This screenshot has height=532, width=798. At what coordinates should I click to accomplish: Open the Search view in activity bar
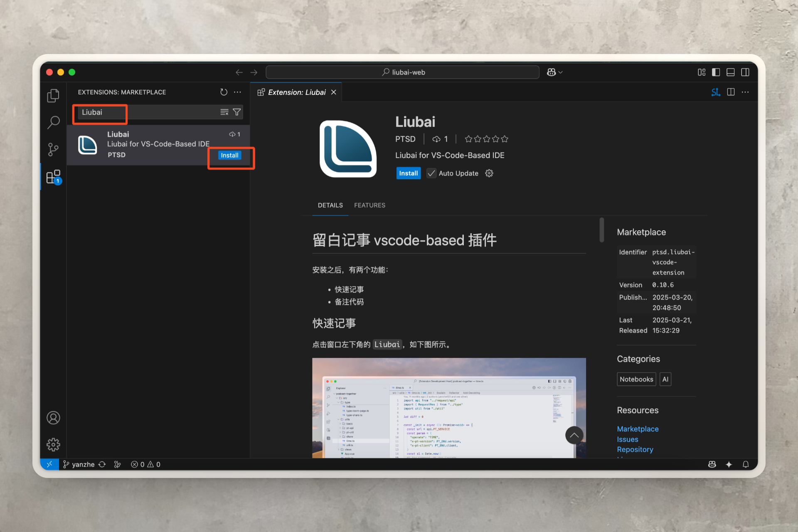point(53,123)
